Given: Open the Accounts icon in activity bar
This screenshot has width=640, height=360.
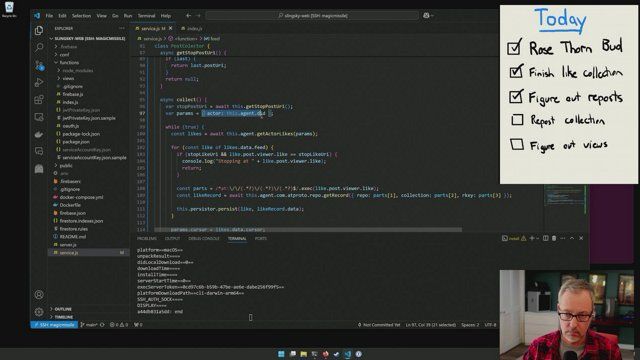Looking at the screenshot, I should click(39, 294).
